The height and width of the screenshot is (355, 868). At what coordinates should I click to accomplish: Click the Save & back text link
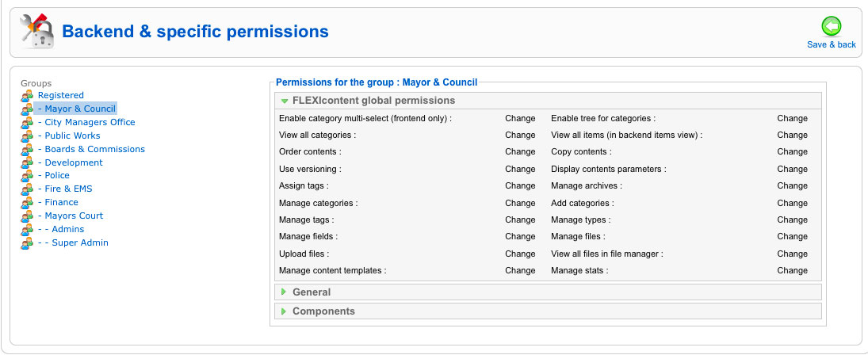(x=832, y=45)
